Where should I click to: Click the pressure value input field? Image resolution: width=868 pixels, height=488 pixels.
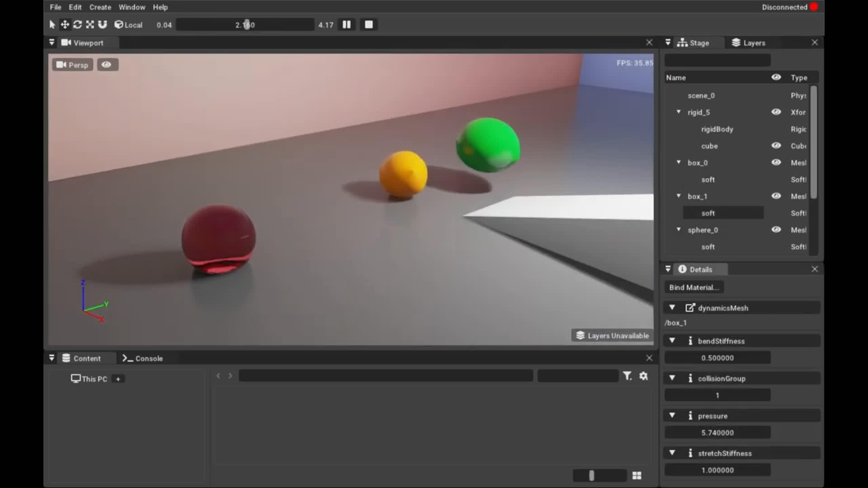point(717,432)
